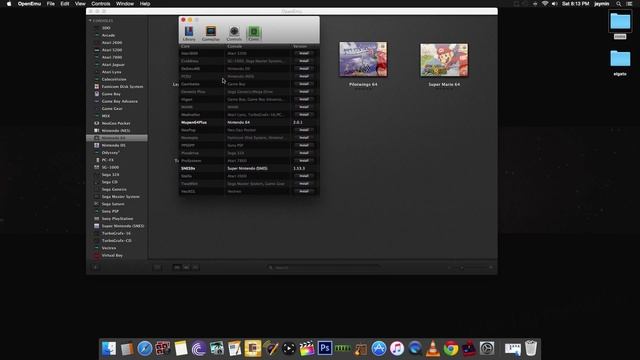Install the Atari 5200 core
The image size is (640, 360).
pos(304,53)
